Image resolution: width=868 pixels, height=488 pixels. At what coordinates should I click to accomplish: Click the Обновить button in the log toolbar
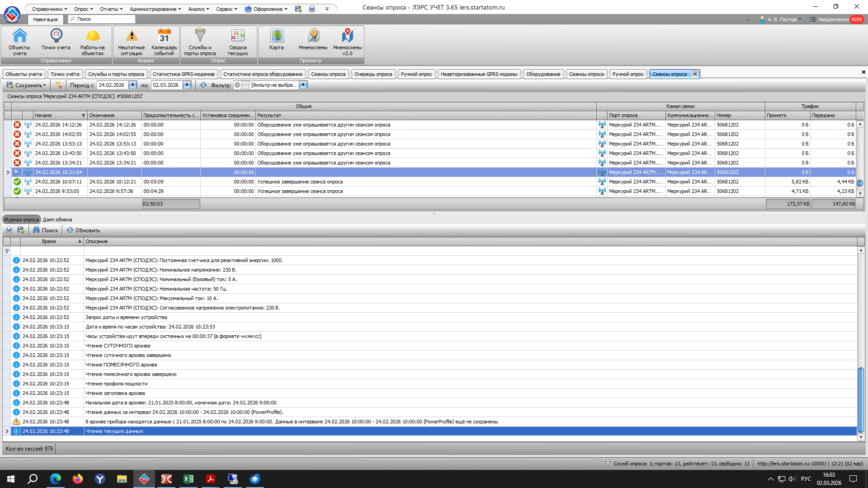pyautogui.click(x=83, y=230)
